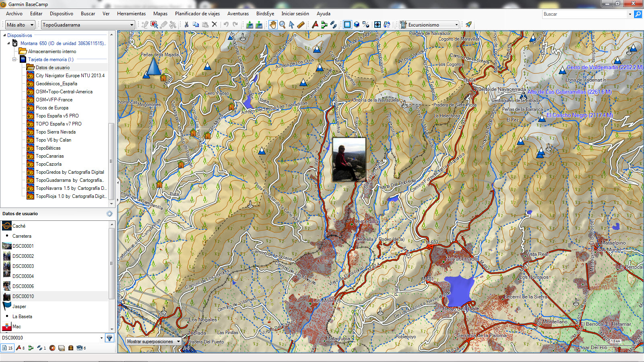This screenshot has height=362, width=644.
Task: Toggle full-screen map icon
Action: coord(377,25)
